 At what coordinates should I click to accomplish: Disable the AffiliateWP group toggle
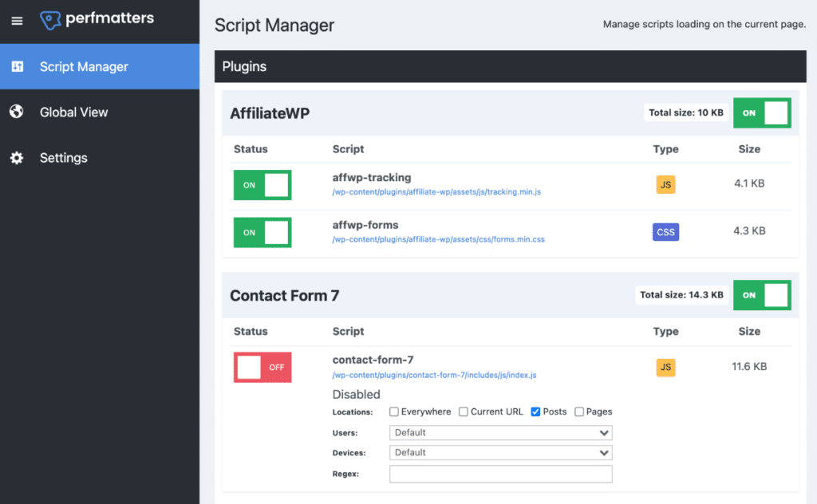pos(761,112)
